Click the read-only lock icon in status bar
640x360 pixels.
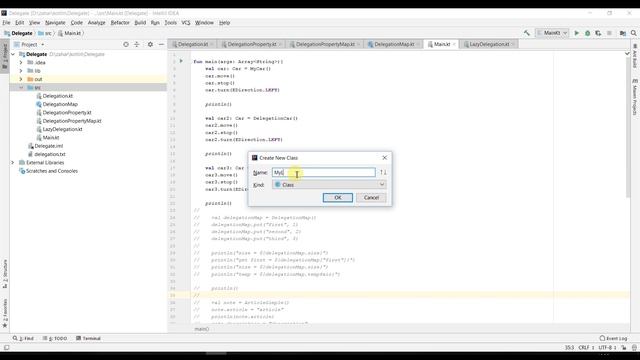coord(624,348)
